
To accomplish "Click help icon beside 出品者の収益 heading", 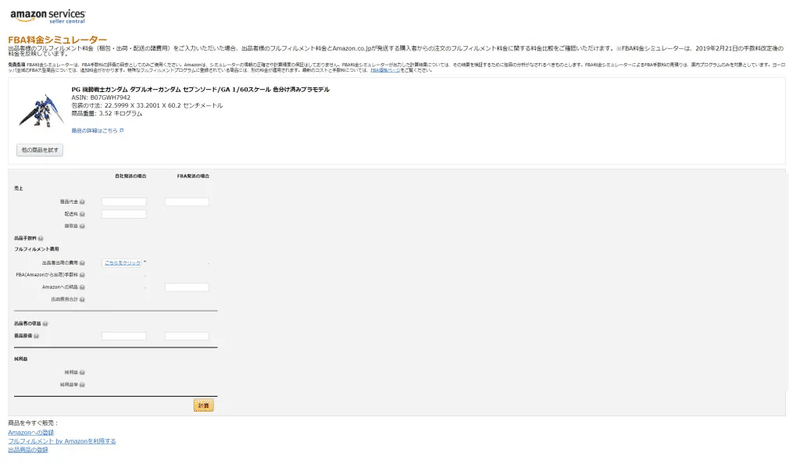I will [x=45, y=324].
